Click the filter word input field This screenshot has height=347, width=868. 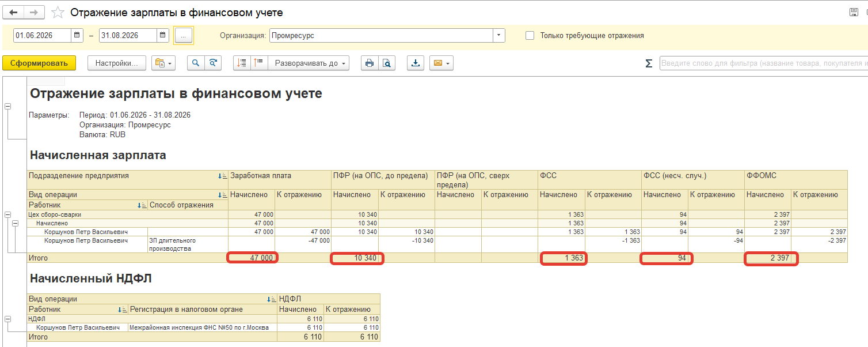(763, 63)
